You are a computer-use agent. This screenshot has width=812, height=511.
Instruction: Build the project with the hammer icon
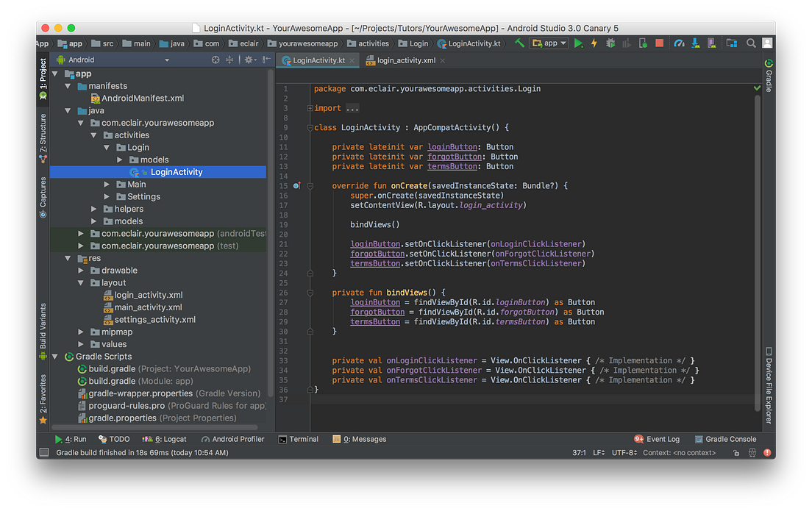[519, 43]
